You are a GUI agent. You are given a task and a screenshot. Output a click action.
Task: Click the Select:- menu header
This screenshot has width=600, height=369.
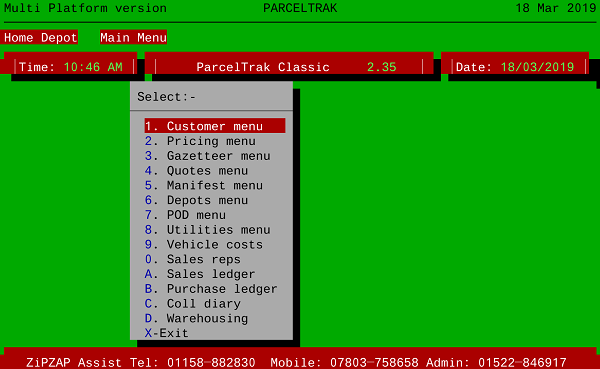click(166, 96)
